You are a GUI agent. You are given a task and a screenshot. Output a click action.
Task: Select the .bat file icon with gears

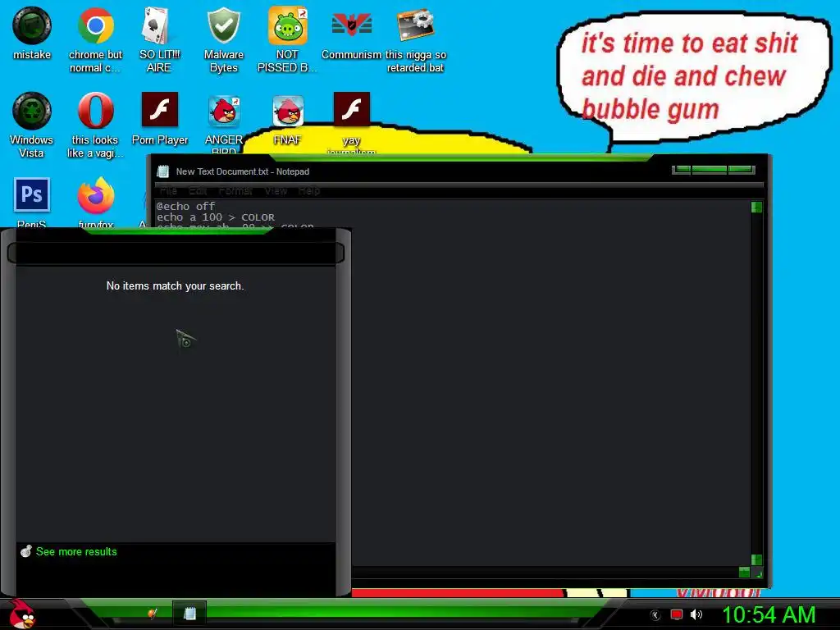click(x=415, y=25)
